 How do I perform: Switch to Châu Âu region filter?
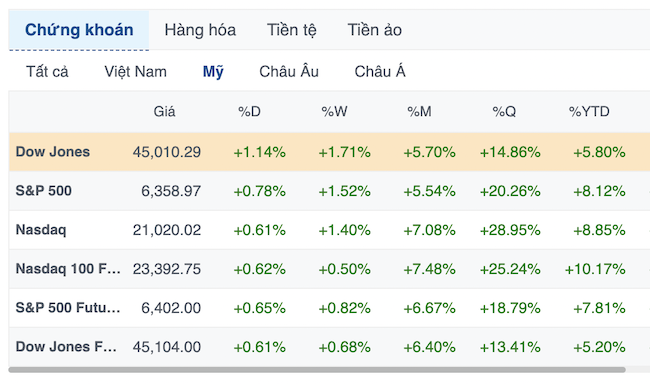(289, 71)
